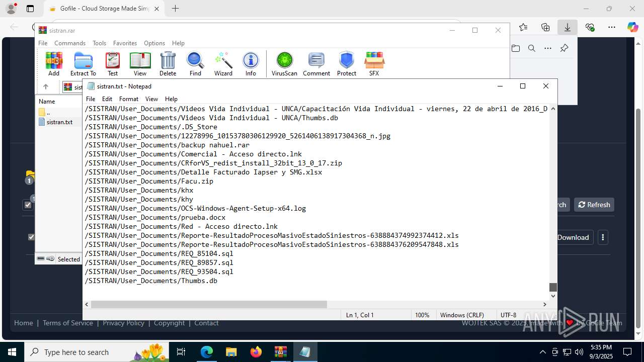
Task: Select sistran.txt in the WinRAR file list
Action: pyautogui.click(x=59, y=122)
